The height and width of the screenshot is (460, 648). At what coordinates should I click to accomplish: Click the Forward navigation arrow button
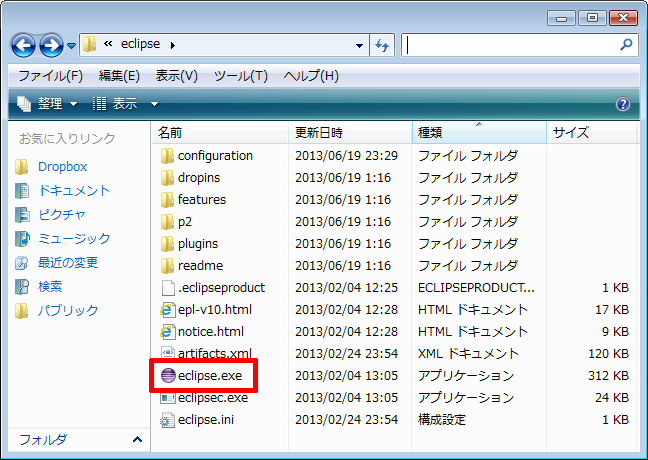(51, 45)
